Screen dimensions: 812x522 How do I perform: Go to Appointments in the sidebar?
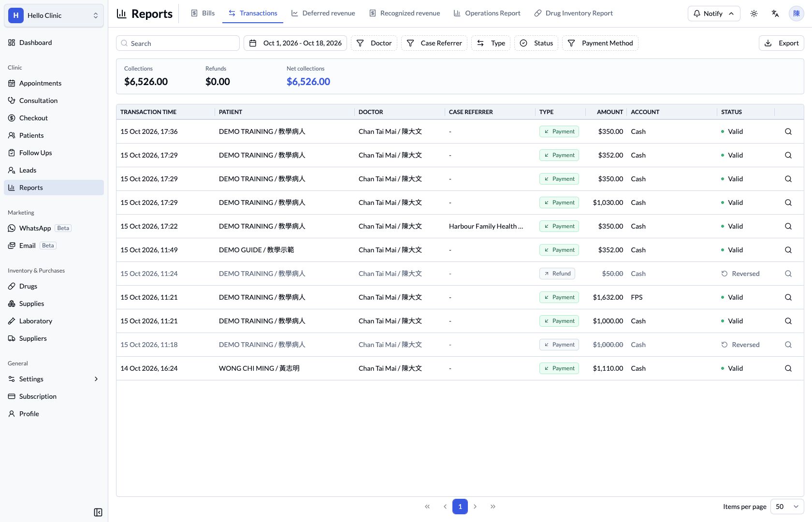tap(54, 83)
